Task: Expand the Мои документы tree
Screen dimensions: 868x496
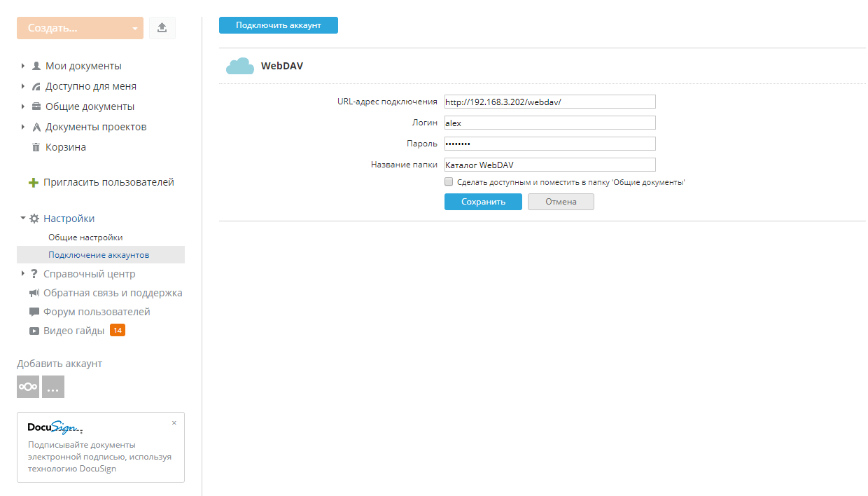Action: [23, 66]
